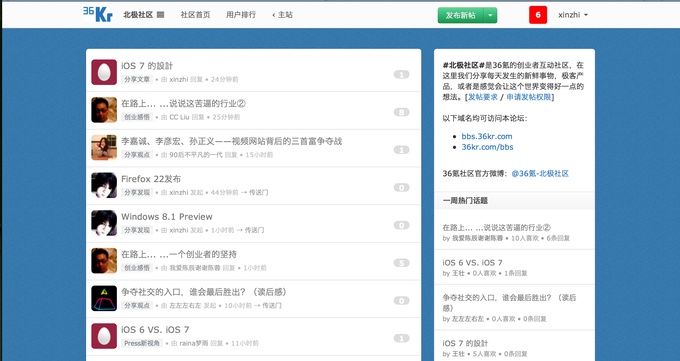Open the 申请发帖权限 link
Screen dimensions: 680x361
pyautogui.click(x=529, y=97)
